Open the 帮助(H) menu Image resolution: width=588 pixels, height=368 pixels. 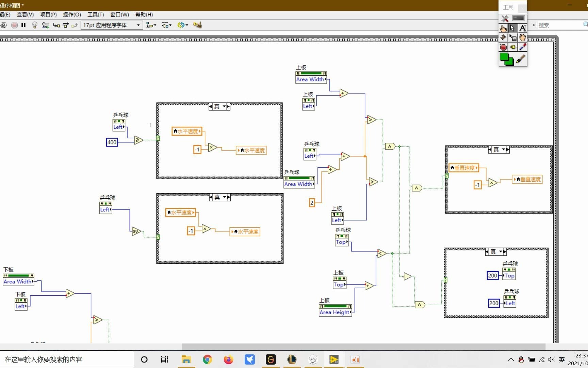coord(144,15)
